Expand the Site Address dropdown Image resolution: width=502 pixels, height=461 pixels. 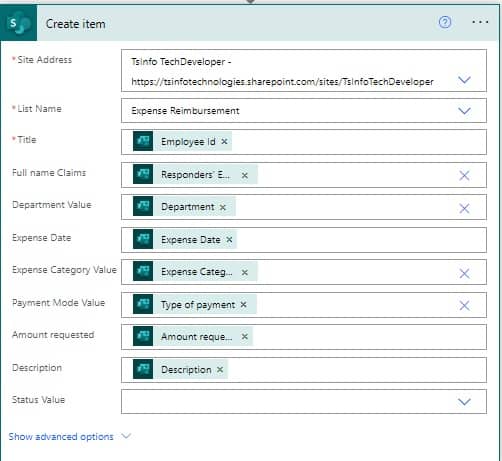(464, 80)
